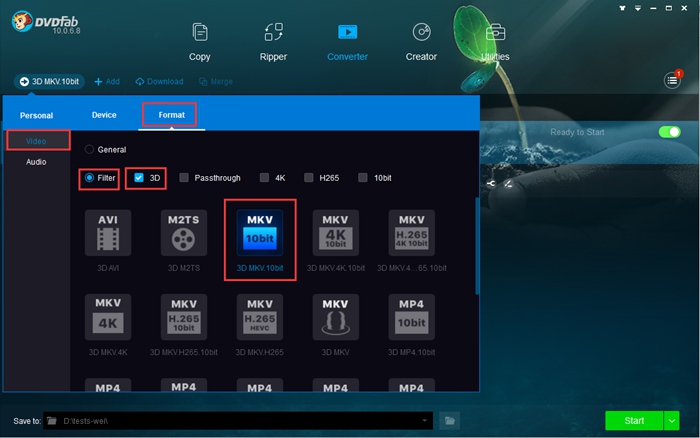Choose the 3D MKV.4K.10bit profile
Image resolution: width=700 pixels, height=438 pixels.
coord(336,240)
